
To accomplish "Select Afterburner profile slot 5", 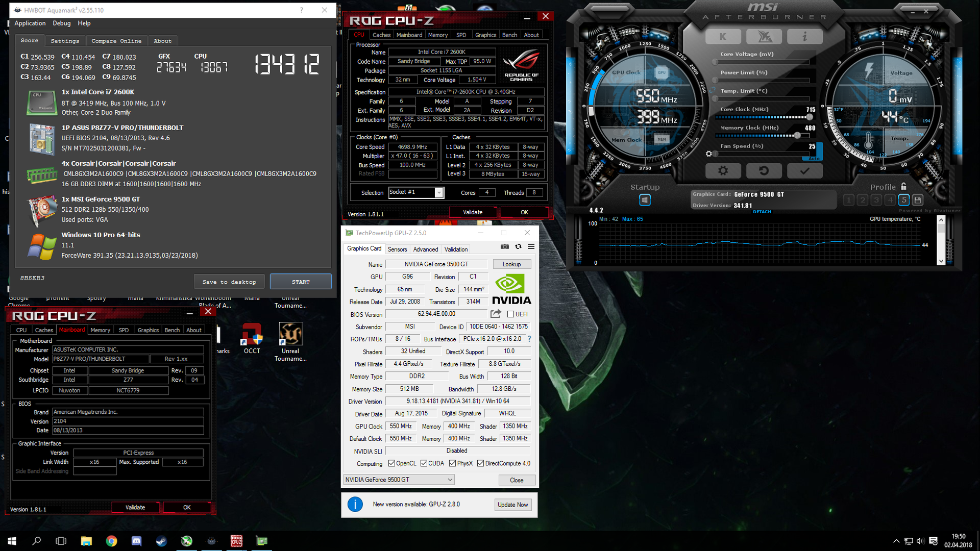I will tap(903, 200).
